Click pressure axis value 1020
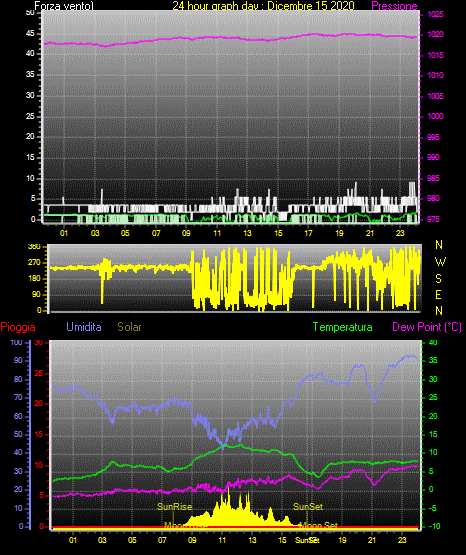Image resolution: width=466 pixels, height=555 pixels. pos(435,34)
